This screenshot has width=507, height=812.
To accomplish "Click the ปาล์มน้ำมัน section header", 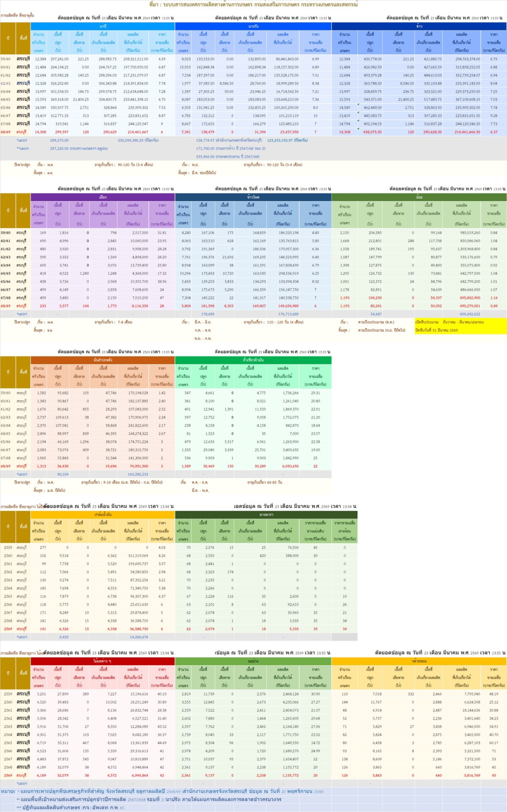I will pos(103,514).
